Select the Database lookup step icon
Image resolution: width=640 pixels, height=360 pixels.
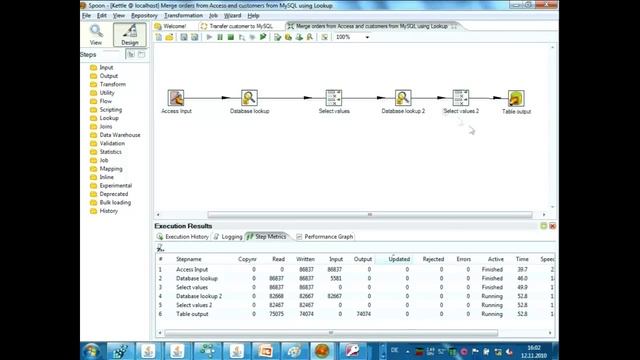(x=249, y=98)
